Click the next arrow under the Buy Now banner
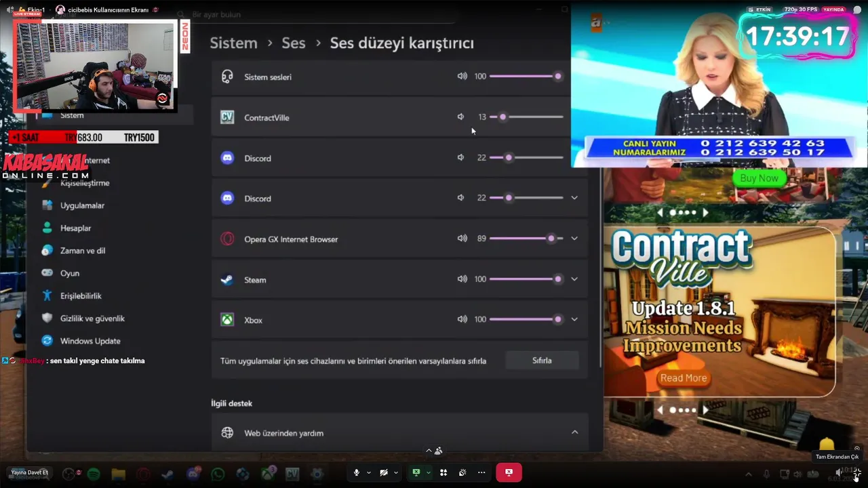The width and height of the screenshot is (868, 488). coord(705,212)
